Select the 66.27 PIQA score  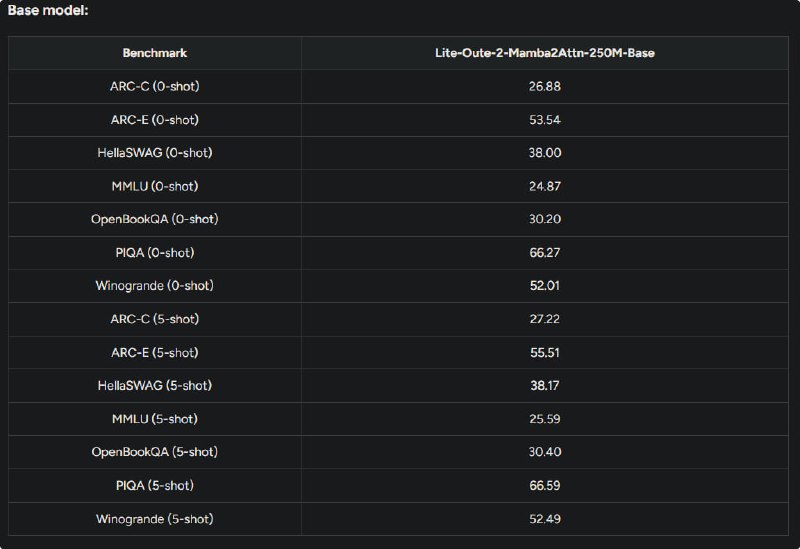point(544,253)
